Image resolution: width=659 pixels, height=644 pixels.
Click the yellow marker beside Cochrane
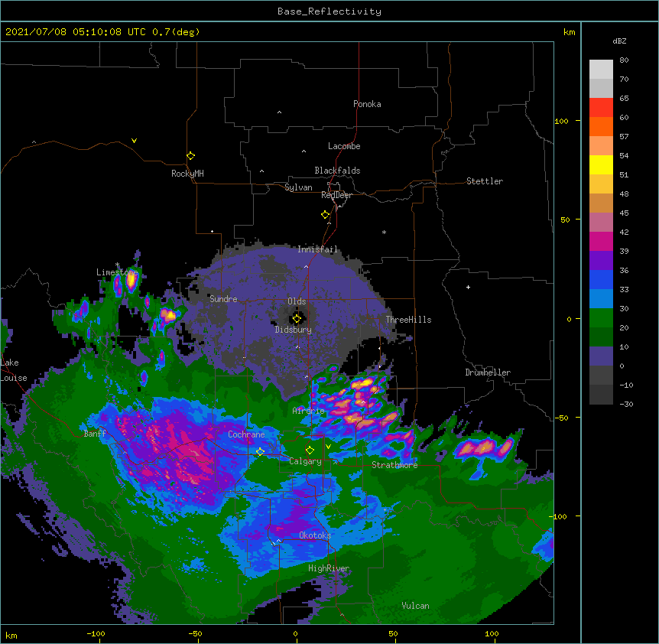pyautogui.click(x=260, y=452)
